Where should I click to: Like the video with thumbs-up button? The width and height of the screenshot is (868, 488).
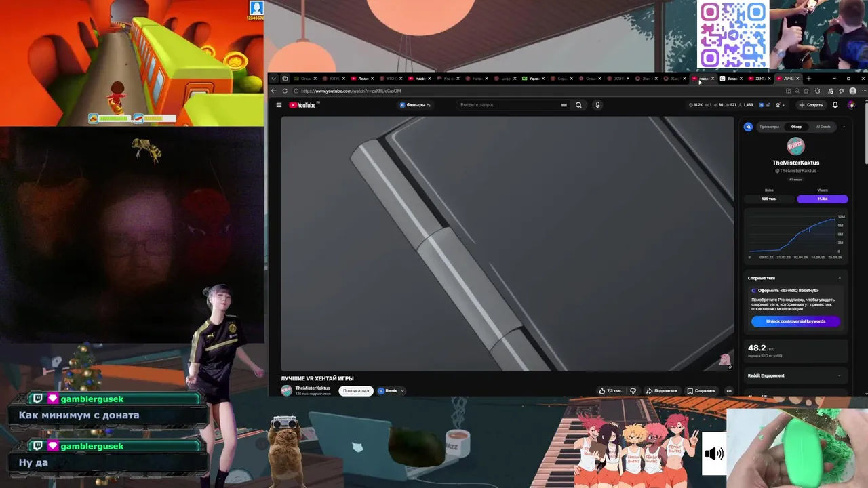coord(610,391)
